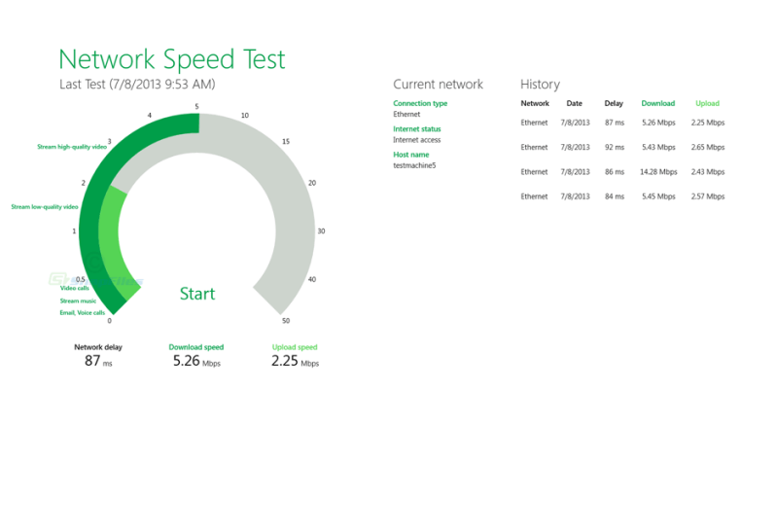This screenshot has width=777, height=532.
Task: Select the Network column header in History
Action: click(x=535, y=103)
